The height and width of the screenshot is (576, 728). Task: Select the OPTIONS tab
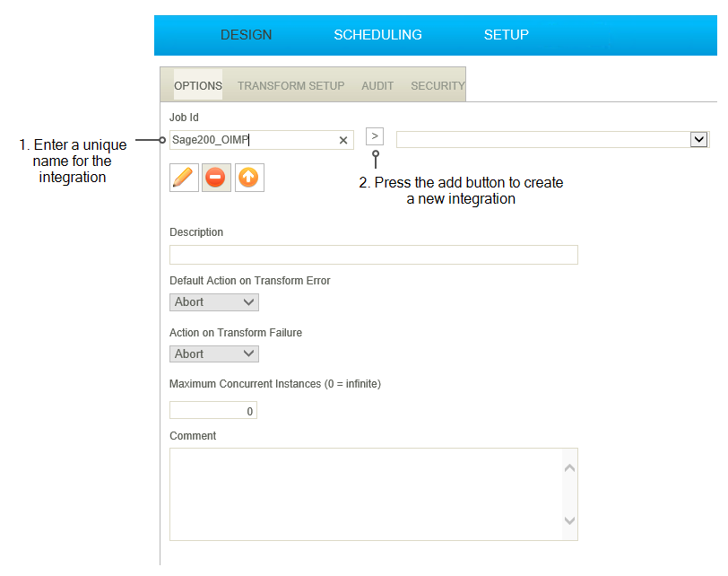click(x=198, y=86)
